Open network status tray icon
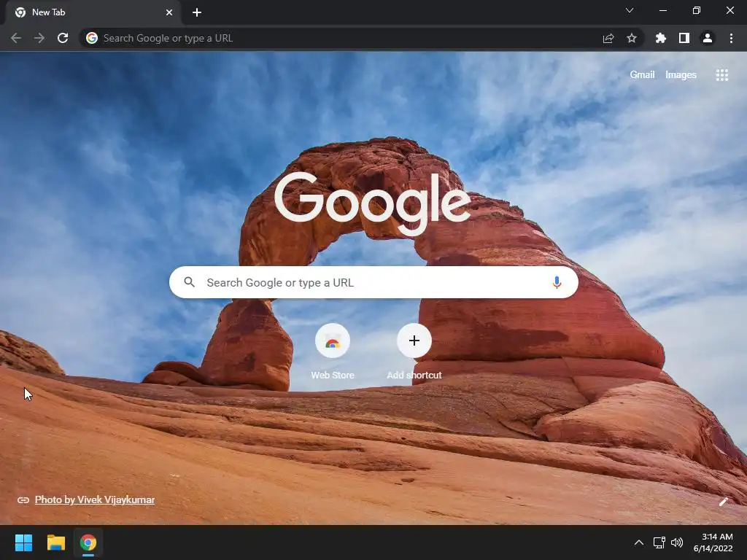Screen dimensions: 747x560 coord(659,542)
